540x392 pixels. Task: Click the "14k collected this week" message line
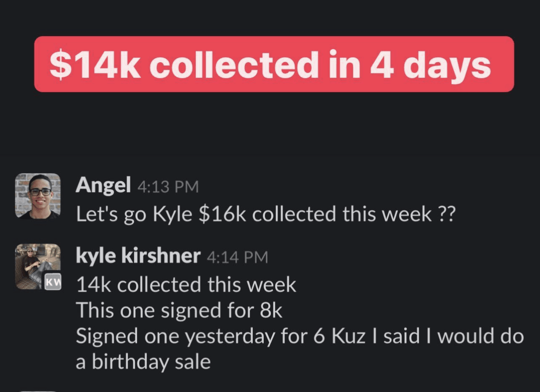(186, 285)
